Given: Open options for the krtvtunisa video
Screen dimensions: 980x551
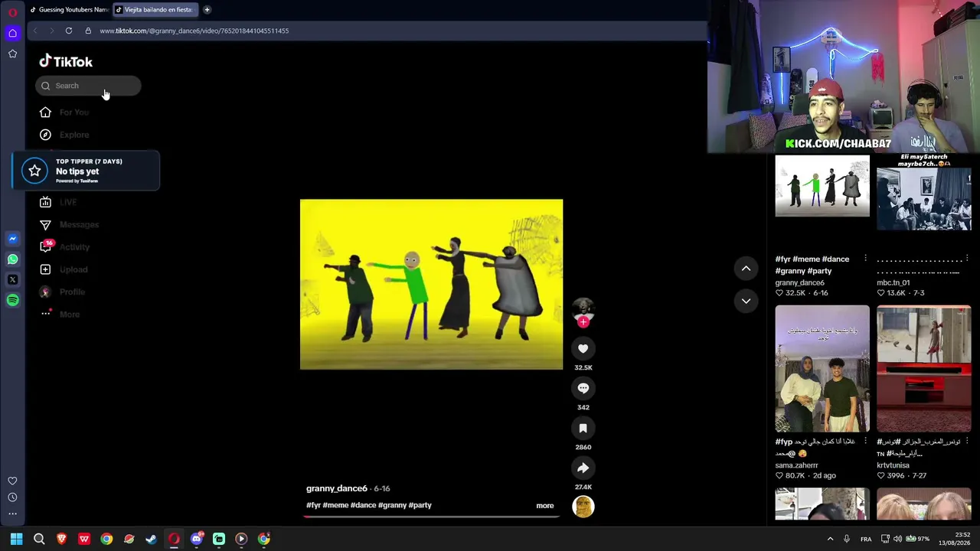Looking at the screenshot, I should pos(967,442).
